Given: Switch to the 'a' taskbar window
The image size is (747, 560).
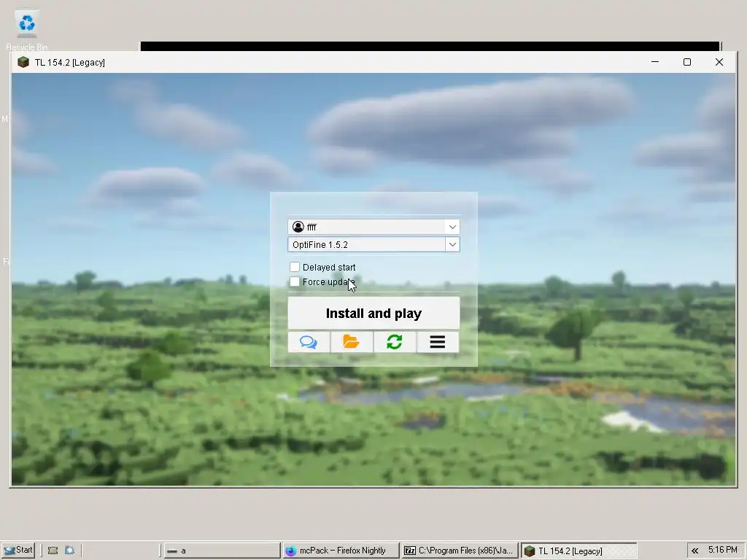Looking at the screenshot, I should click(x=222, y=551).
